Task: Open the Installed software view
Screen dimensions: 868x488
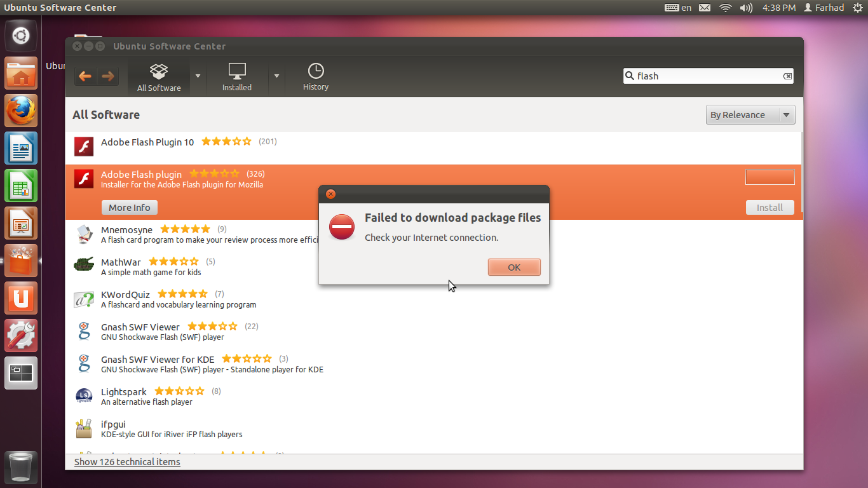Action: 237,78
